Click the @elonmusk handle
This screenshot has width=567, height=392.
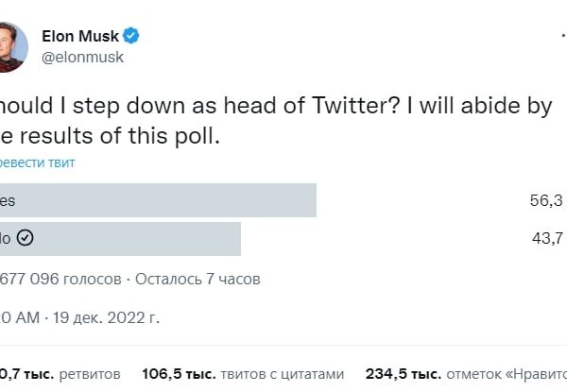coord(82,57)
